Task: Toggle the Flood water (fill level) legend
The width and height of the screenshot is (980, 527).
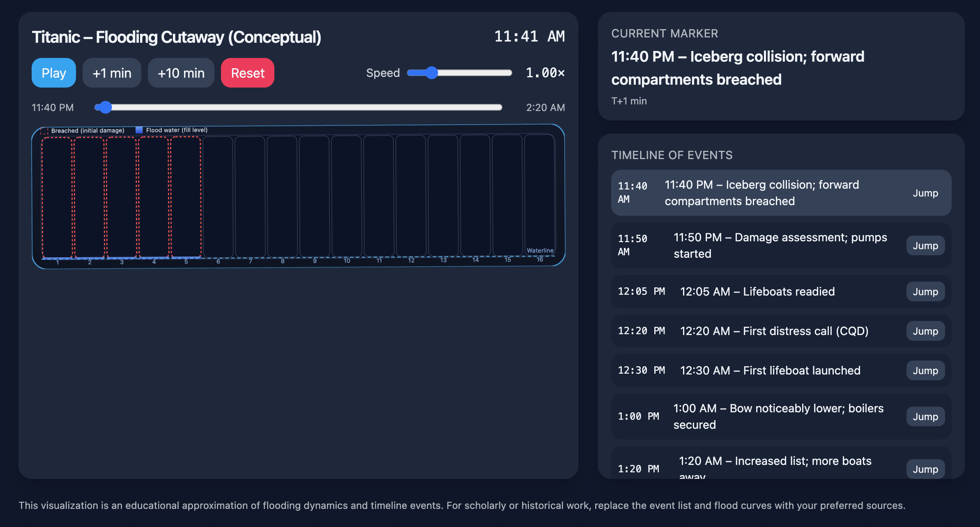Action: (173, 129)
